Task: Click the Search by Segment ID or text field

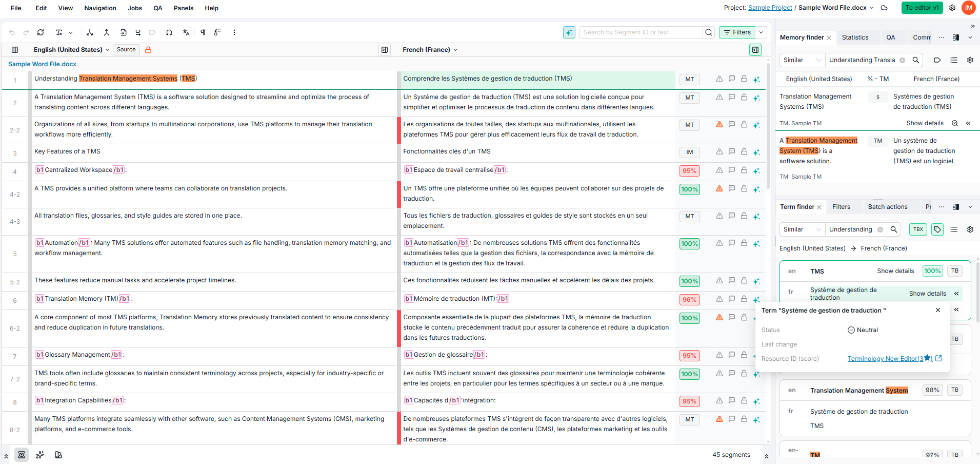Action: pyautogui.click(x=641, y=32)
